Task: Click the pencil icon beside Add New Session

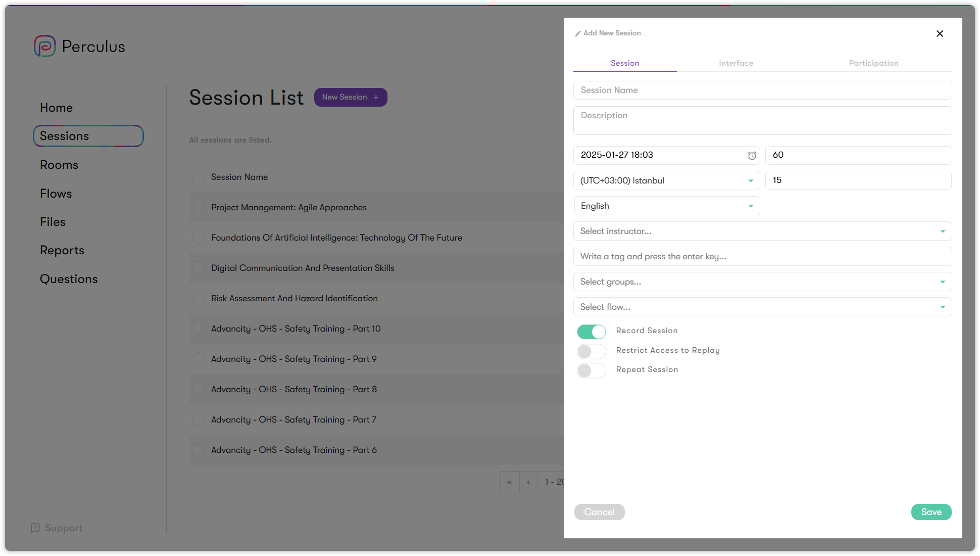Action: coord(577,33)
